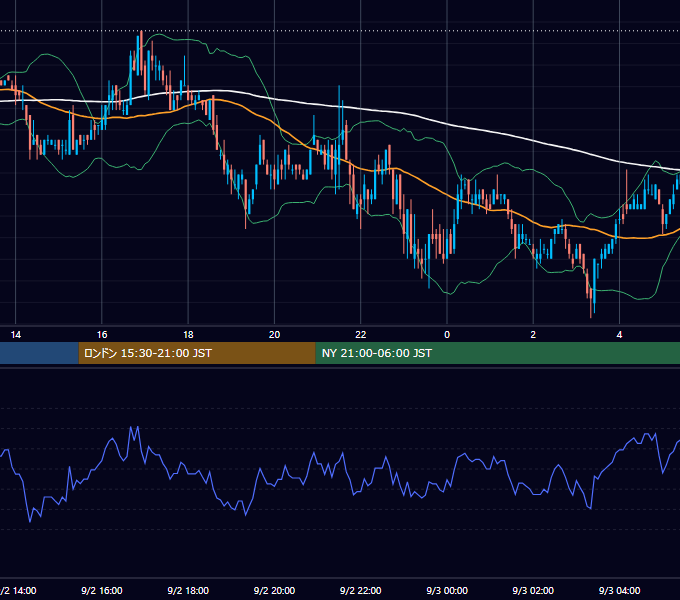
Task: Click the '14' hour label on price chart axis
Action: pyautogui.click(x=16, y=335)
